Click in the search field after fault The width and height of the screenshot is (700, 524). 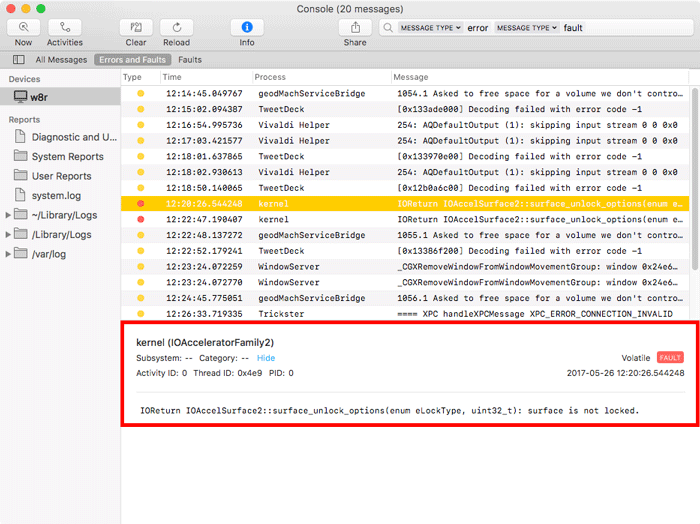(x=638, y=28)
